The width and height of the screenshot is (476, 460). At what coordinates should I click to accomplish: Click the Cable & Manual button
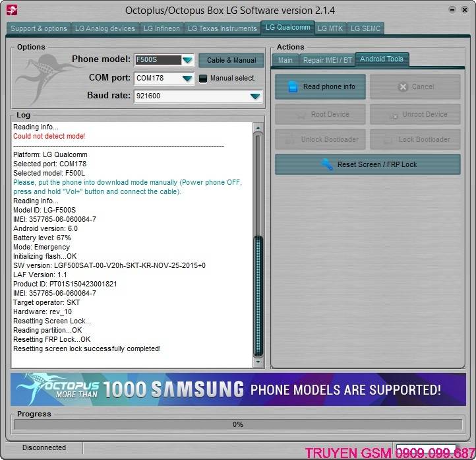click(x=231, y=60)
